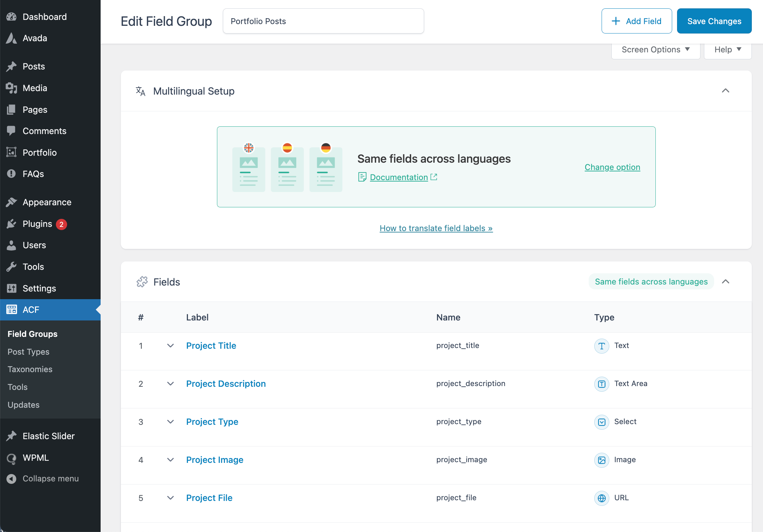Image resolution: width=763 pixels, height=532 pixels.
Task: Collapse the Multilingual Setup panel
Action: (x=726, y=91)
